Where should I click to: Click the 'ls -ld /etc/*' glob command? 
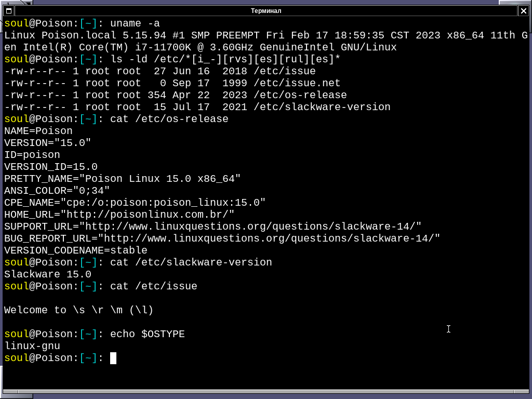pos(225,59)
